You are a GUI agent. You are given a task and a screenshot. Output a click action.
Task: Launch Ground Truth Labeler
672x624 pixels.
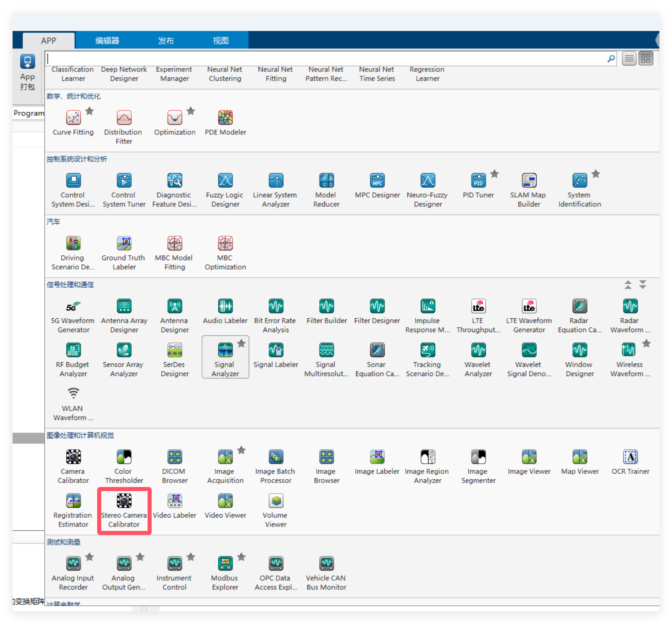click(x=124, y=252)
